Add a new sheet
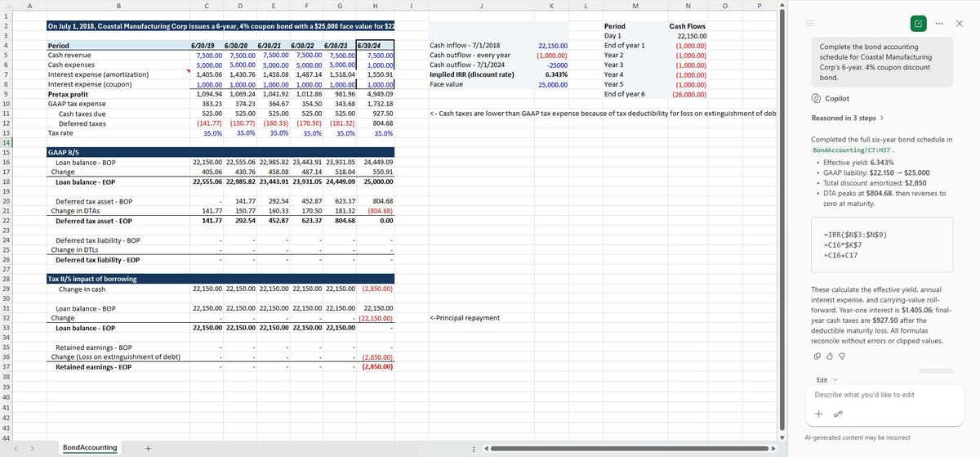Viewport: 980px width, 457px height. (148, 448)
